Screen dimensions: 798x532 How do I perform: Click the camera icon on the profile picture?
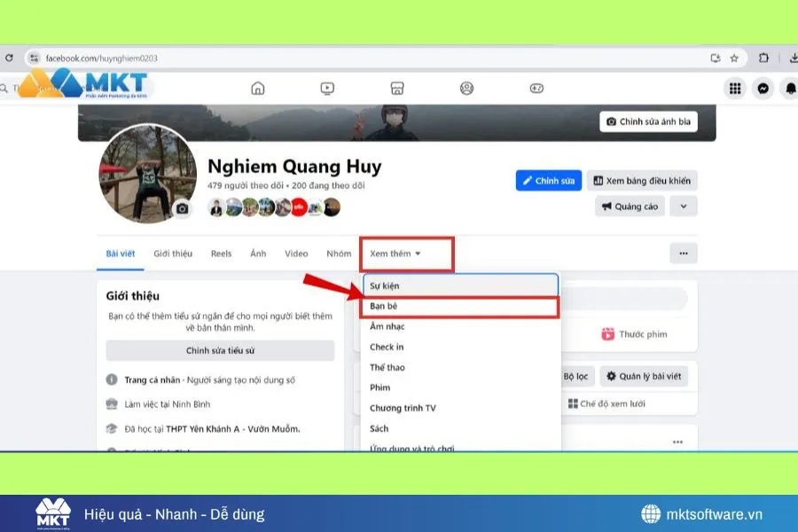pos(182,209)
